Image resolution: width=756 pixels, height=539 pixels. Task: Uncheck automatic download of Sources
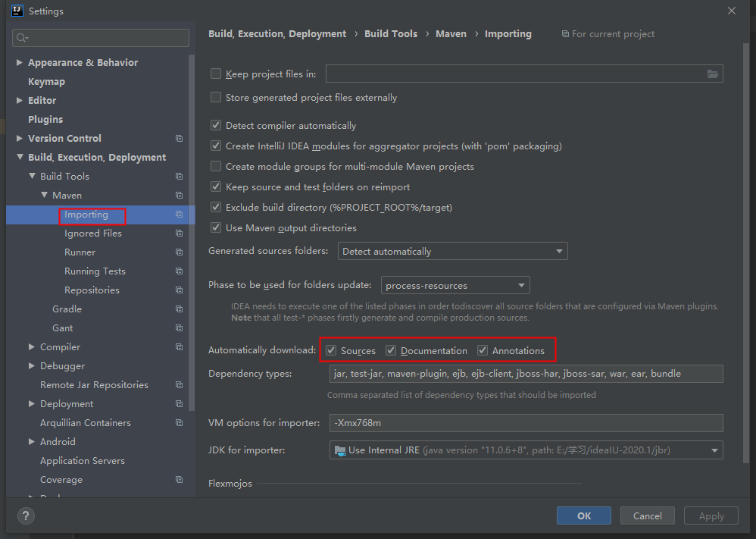(331, 351)
